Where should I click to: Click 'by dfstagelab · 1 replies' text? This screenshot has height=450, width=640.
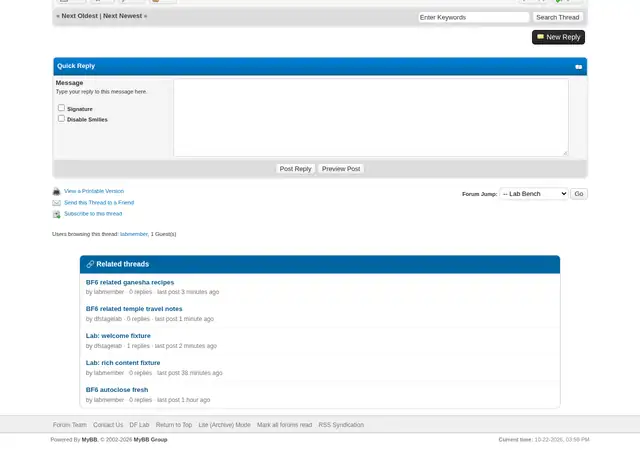click(x=118, y=346)
